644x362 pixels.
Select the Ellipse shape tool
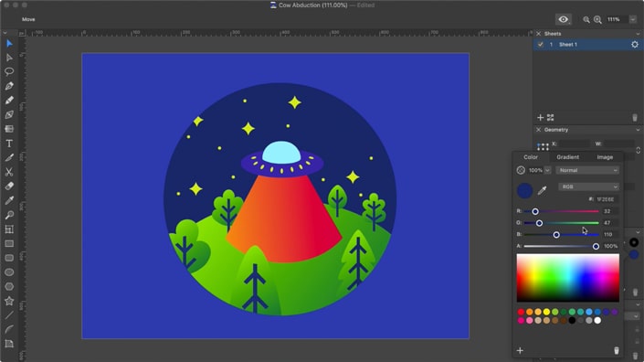[9, 272]
